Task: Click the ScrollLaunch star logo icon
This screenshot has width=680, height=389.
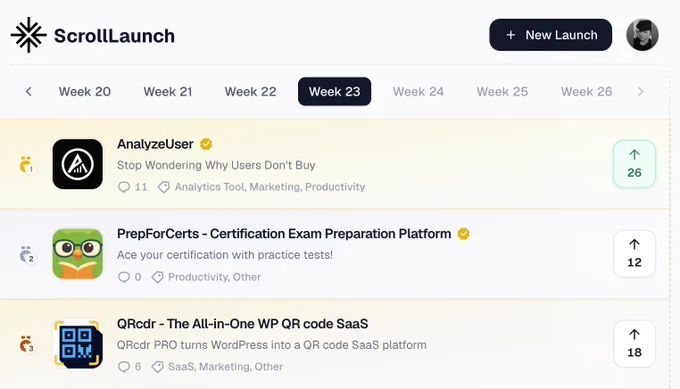Action: [x=29, y=35]
